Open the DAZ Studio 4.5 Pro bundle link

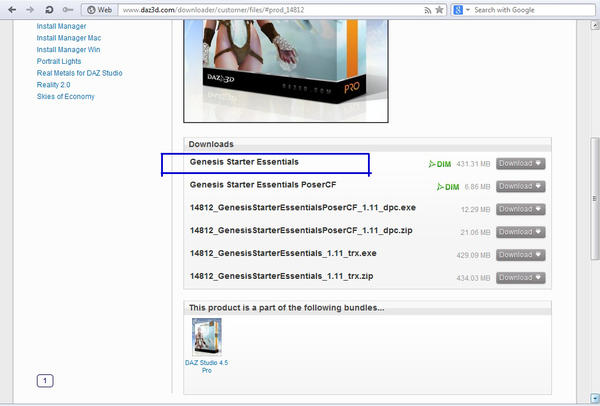207,366
